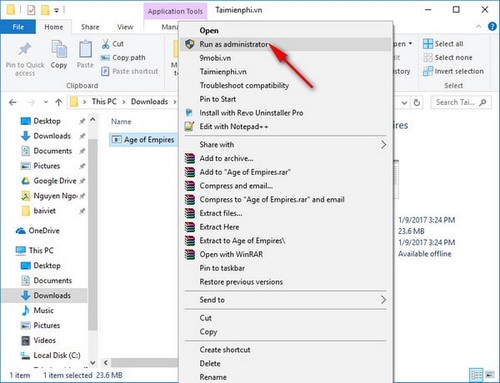Click the Invert selection icon
The image size is (500, 383).
click(428, 71)
